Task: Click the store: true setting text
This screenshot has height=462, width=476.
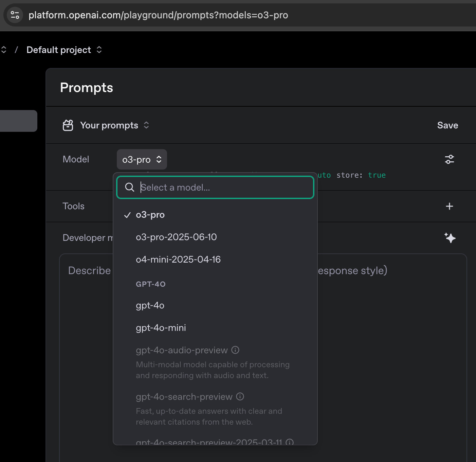Action: 361,175
